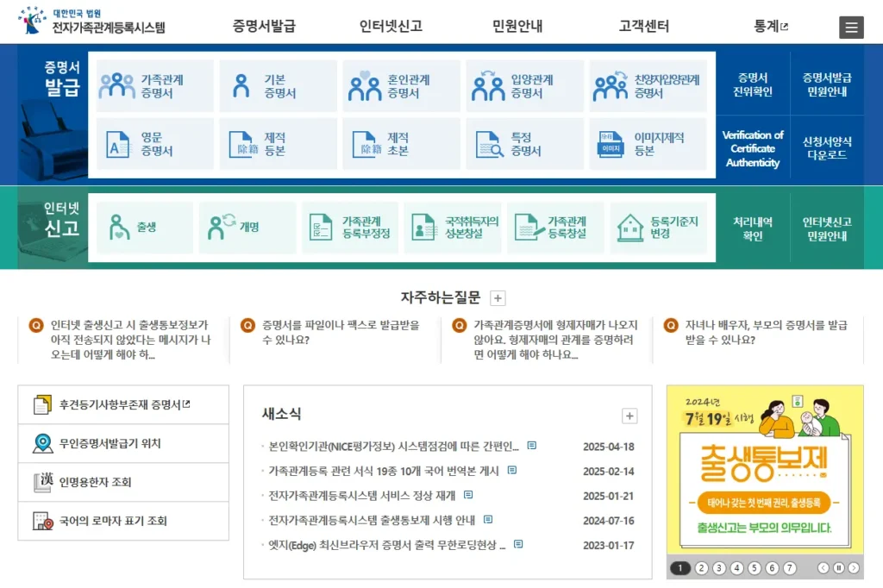Open 친양자입양관계 증명서 icon
Viewport: 883px width, 588px height.
click(x=611, y=86)
